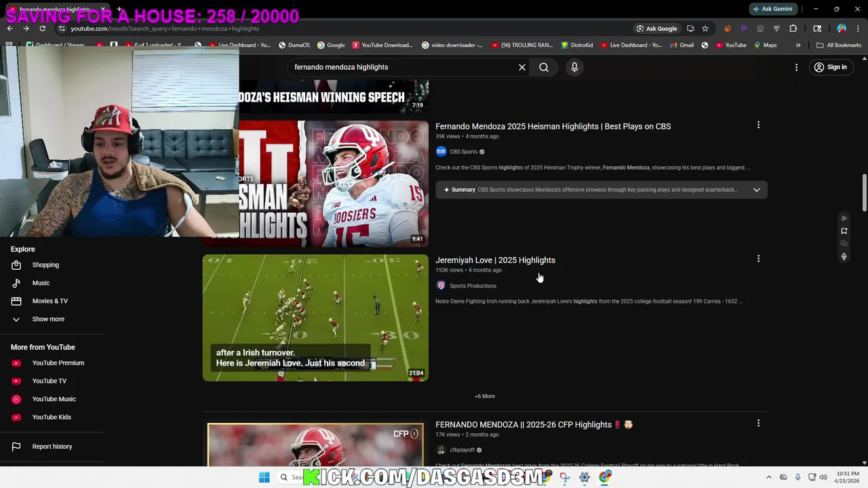
Task: Open the YouTube bookmark in bookmarks bar
Action: coord(730,45)
